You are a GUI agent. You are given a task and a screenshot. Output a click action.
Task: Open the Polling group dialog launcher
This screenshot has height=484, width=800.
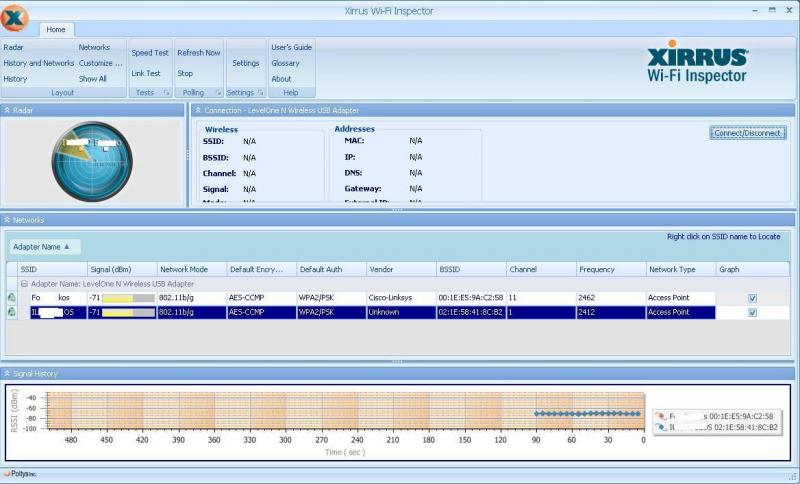[218, 93]
